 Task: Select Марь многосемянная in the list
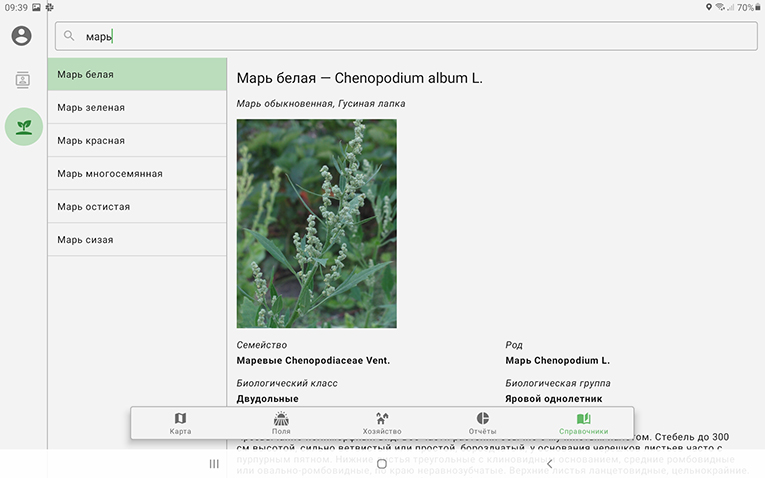pos(137,174)
